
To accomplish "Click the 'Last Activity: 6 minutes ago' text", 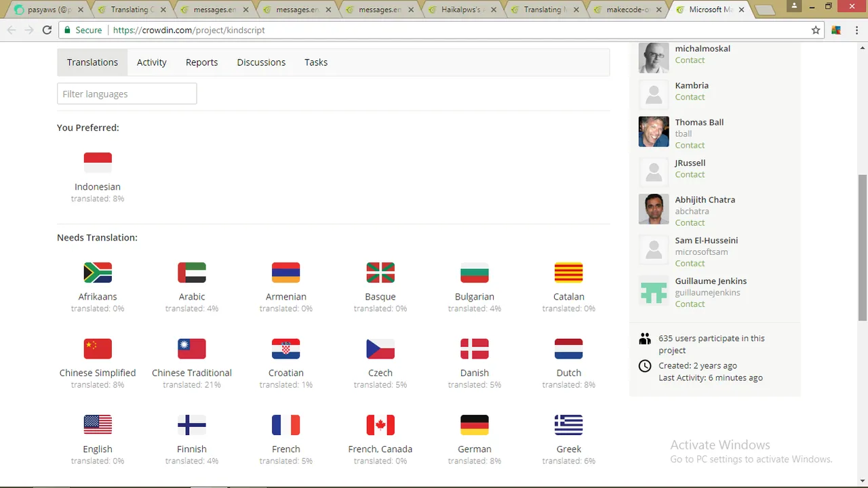I will [711, 378].
